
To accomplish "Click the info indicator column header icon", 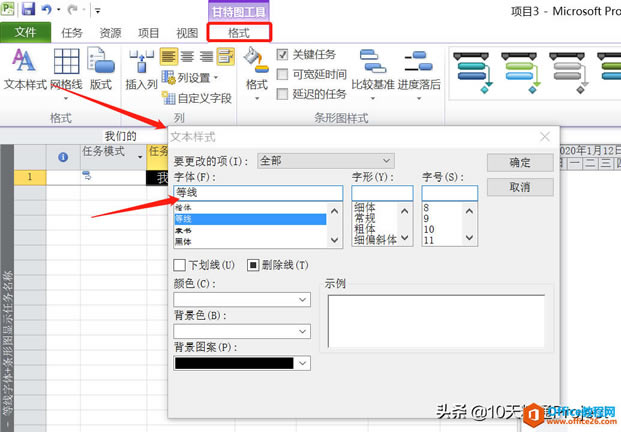I will click(63, 157).
